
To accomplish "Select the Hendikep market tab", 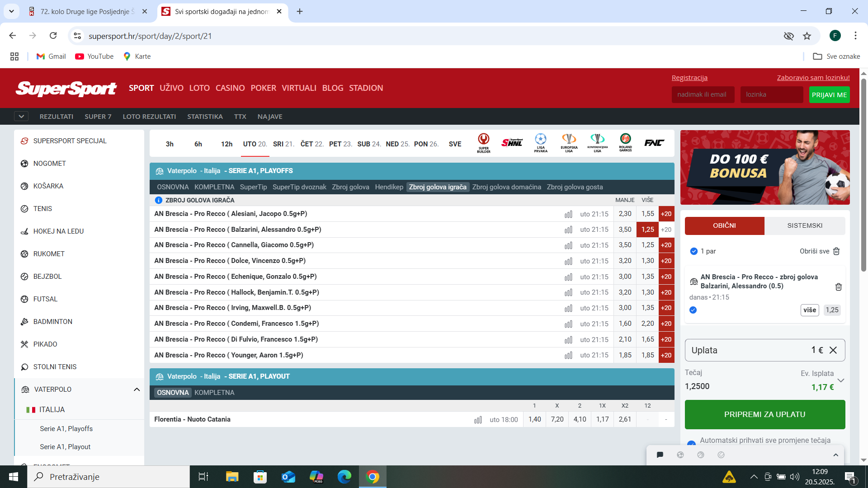I will coord(389,187).
